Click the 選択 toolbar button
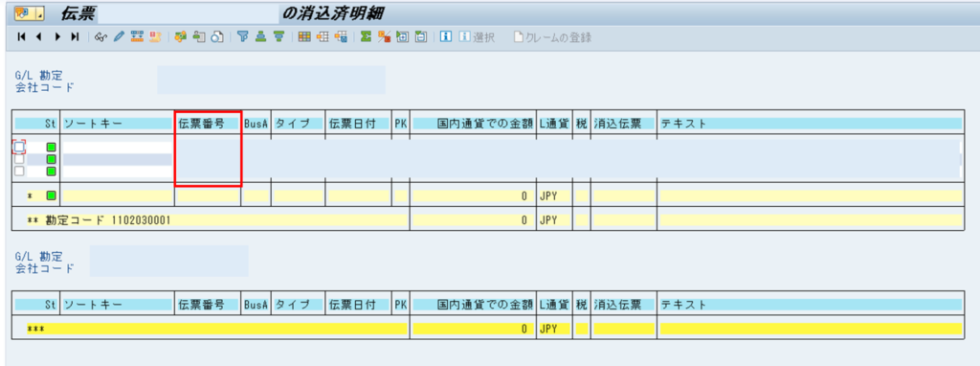980x366 pixels. [477, 37]
